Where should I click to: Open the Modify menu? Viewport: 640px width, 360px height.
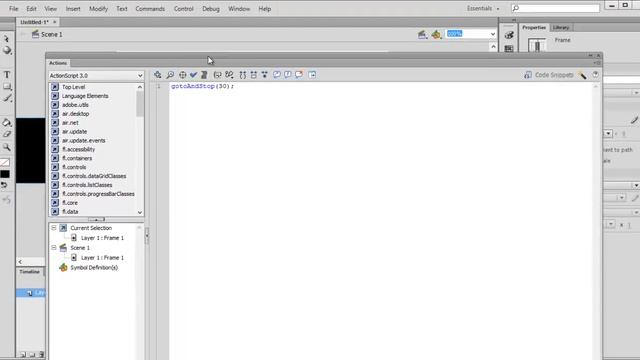coord(98,9)
